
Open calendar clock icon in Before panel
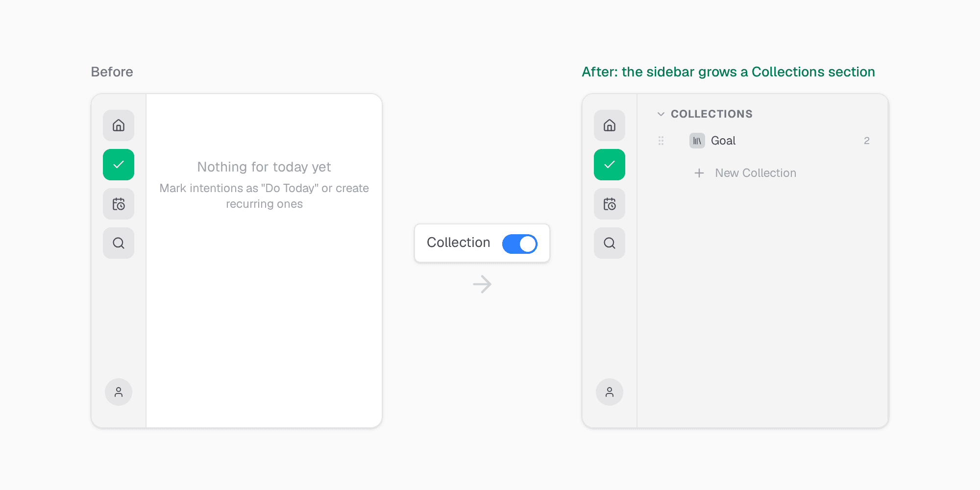click(119, 204)
